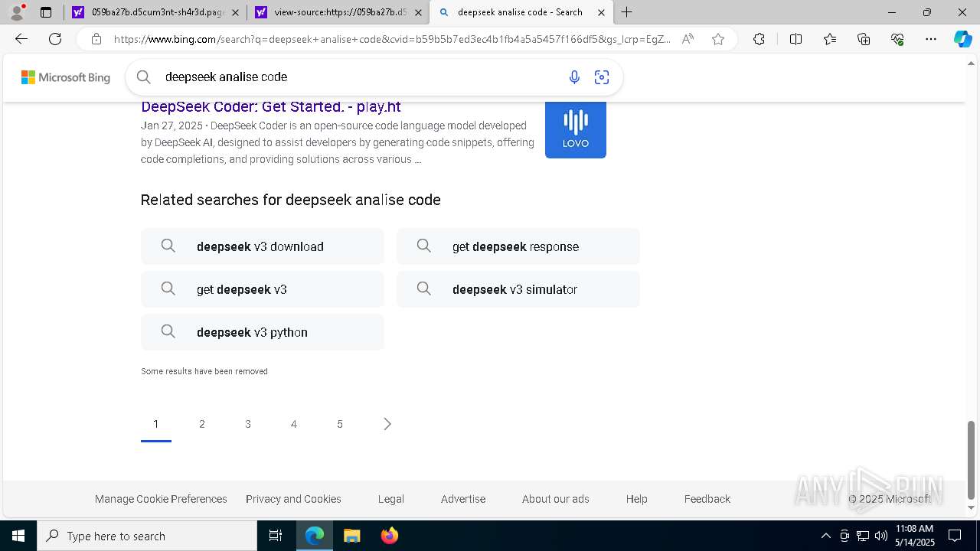Open the notification center
The image size is (980, 551).
[955, 536]
